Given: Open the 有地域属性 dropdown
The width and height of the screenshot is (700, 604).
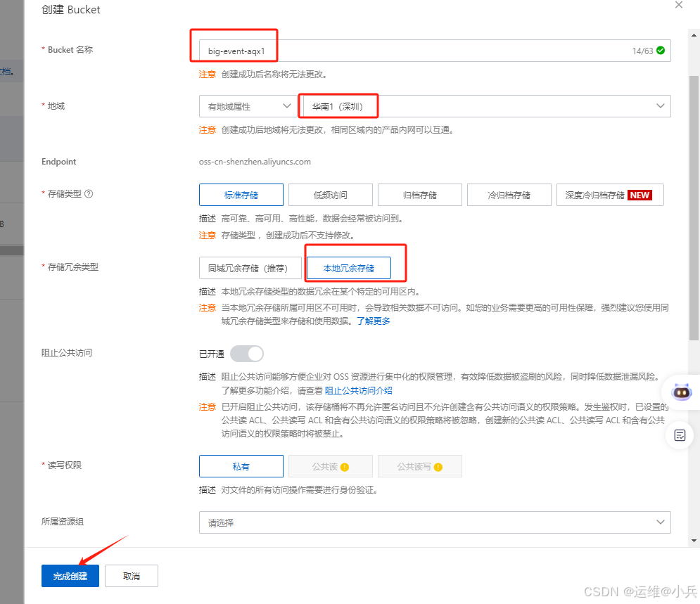Looking at the screenshot, I should 248,106.
